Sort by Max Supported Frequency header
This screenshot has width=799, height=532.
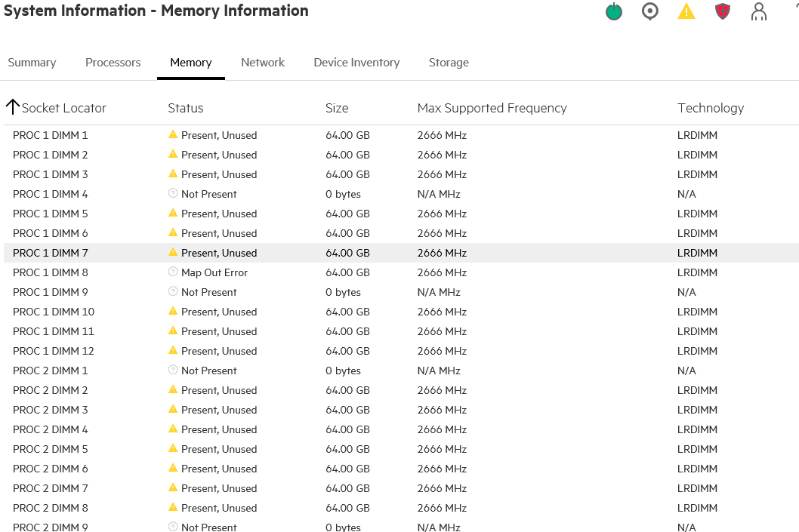[x=492, y=108]
